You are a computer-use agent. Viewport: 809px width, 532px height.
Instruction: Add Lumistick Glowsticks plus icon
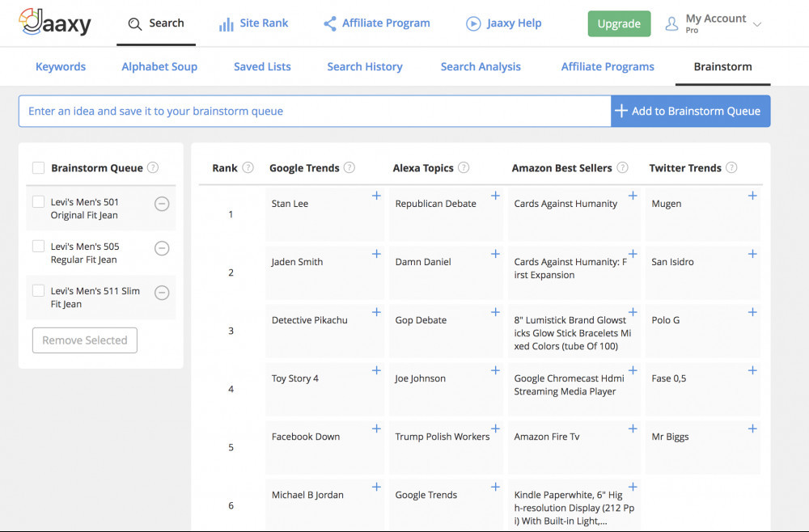633,312
